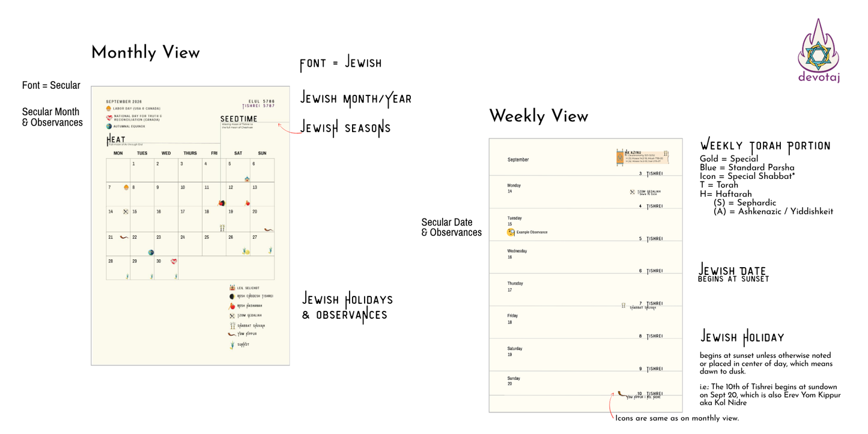This screenshot has width=868, height=434.
Task: Click the apple icon on September 12 cell
Action: coord(246,203)
